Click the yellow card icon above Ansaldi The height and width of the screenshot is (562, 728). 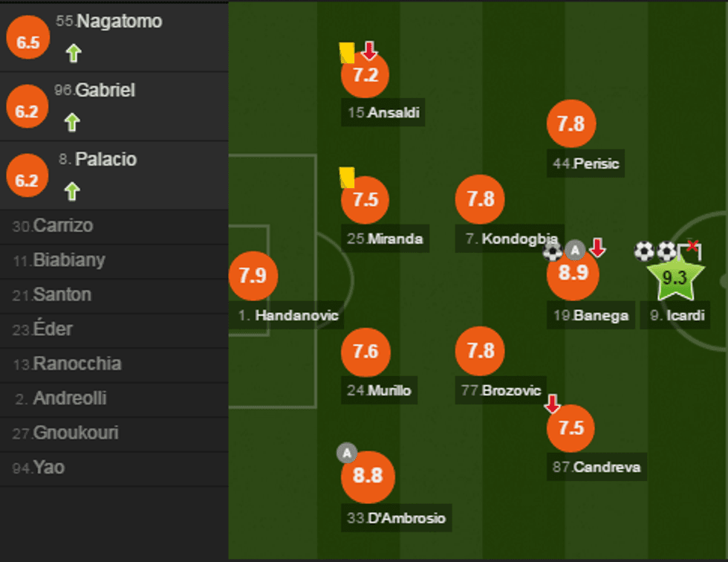(347, 53)
